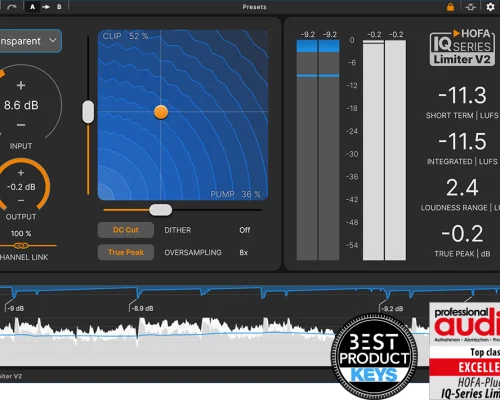Click the OVERSAMPLING label

(193, 252)
